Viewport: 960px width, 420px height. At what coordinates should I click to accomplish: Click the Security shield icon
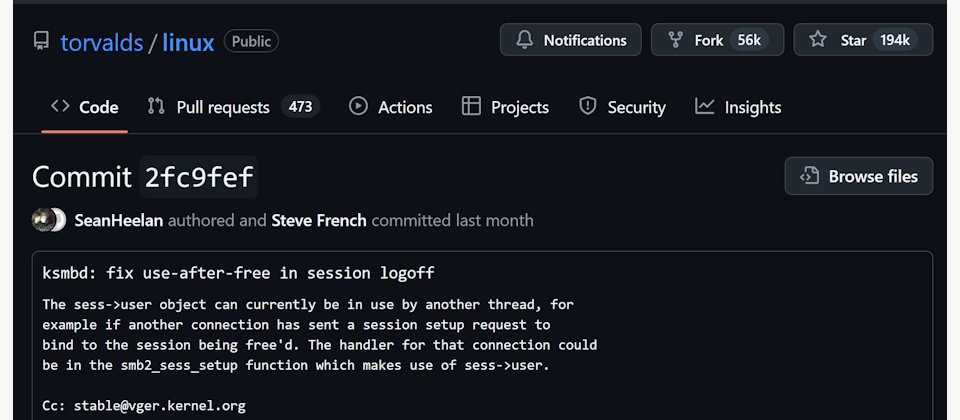tap(588, 107)
